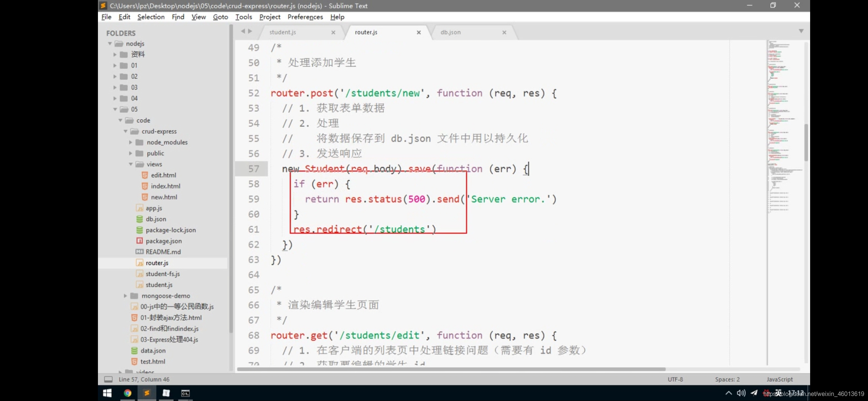Image resolution: width=868 pixels, height=401 pixels.
Task: Select edit.html in the views folder
Action: pyautogui.click(x=163, y=175)
